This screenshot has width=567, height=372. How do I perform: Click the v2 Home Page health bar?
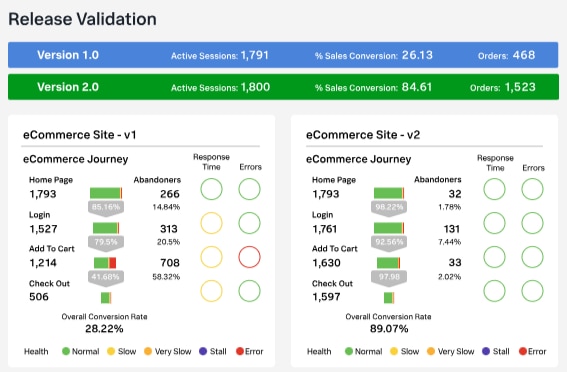pos(389,193)
